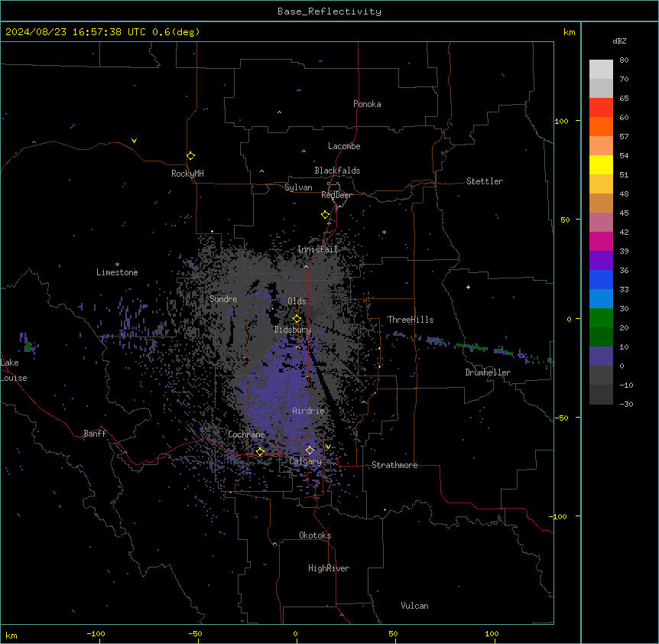
Task: Select the yellow diamond marker below Cochrane
Action: [260, 452]
